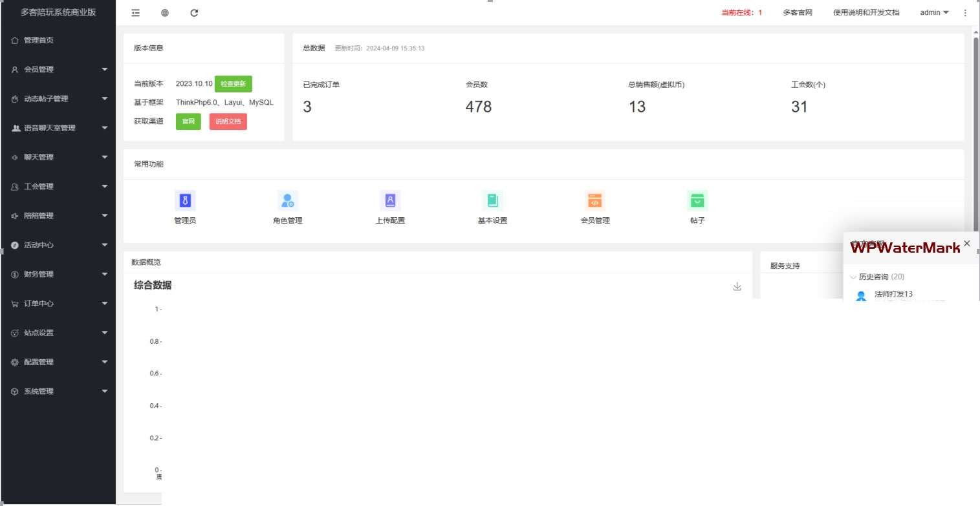Go to 管理首页 in sidebar
This screenshot has height=506, width=980.
coord(39,40)
